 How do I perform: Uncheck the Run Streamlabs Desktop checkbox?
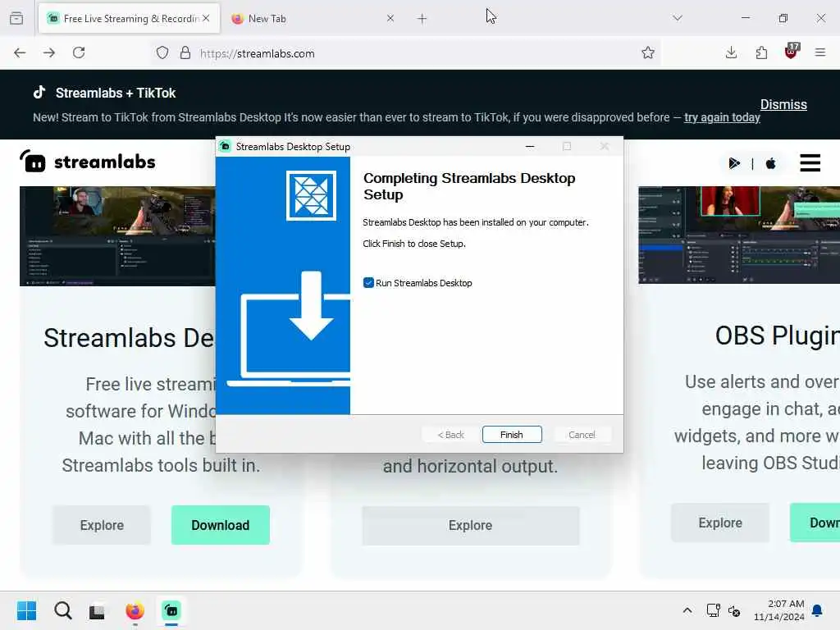coord(368,283)
